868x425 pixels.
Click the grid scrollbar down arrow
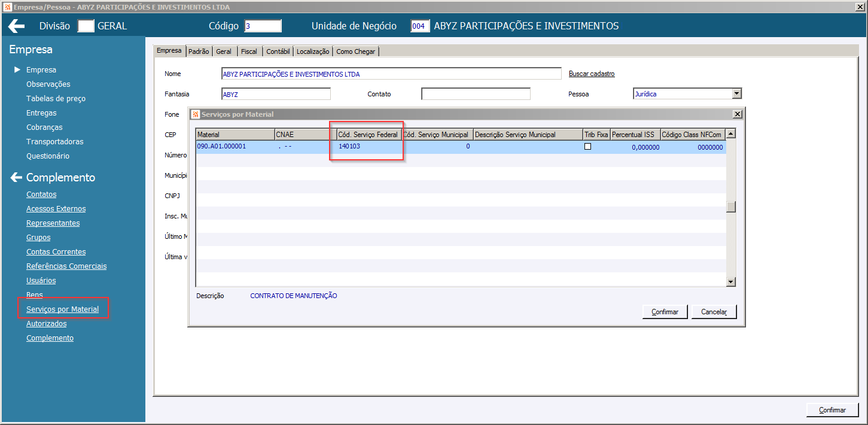click(x=730, y=281)
